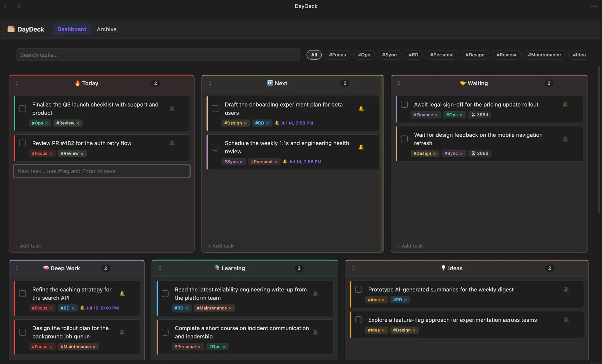This screenshot has height=364, width=602.
Task: Toggle reminder bell on Prototype AI-generated summaries task
Action: click(x=566, y=289)
